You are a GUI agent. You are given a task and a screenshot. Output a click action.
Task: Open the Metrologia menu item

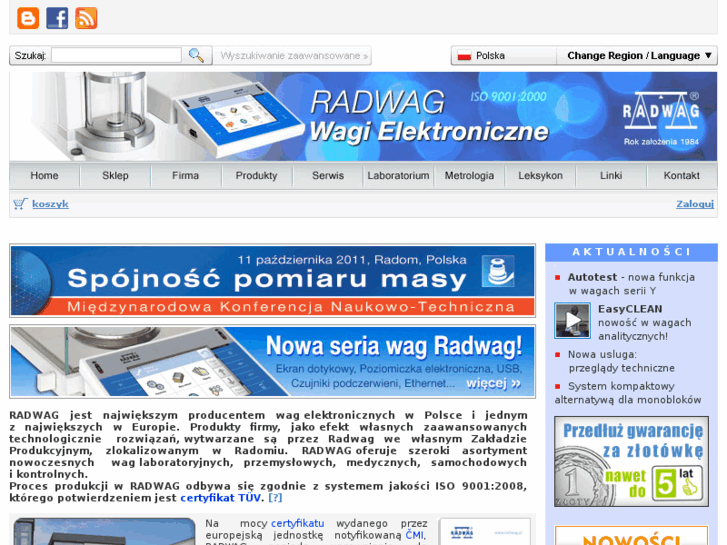(x=469, y=175)
